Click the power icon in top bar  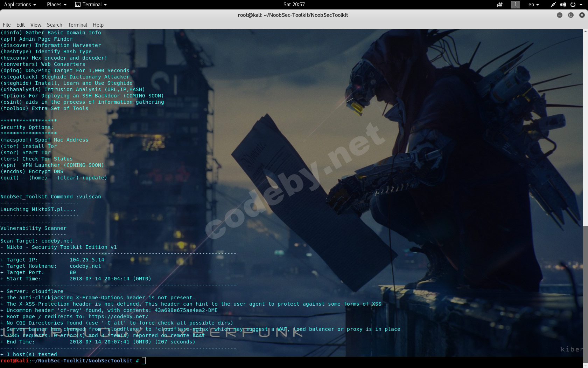(573, 5)
